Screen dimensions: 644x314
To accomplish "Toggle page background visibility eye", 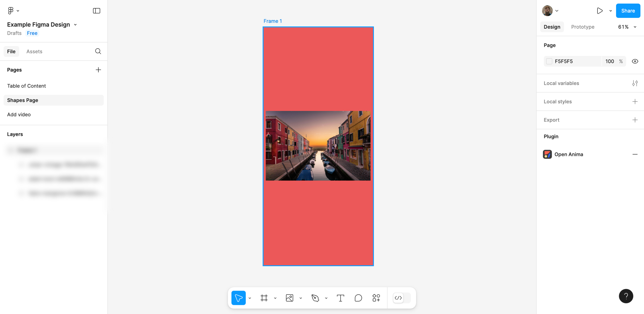I will pos(635,61).
